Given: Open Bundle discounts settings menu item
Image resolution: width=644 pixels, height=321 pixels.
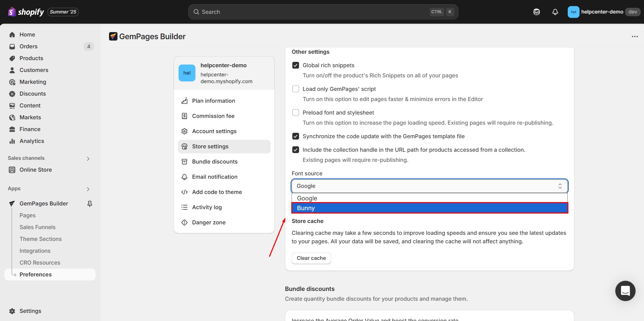Looking at the screenshot, I should coord(215,162).
